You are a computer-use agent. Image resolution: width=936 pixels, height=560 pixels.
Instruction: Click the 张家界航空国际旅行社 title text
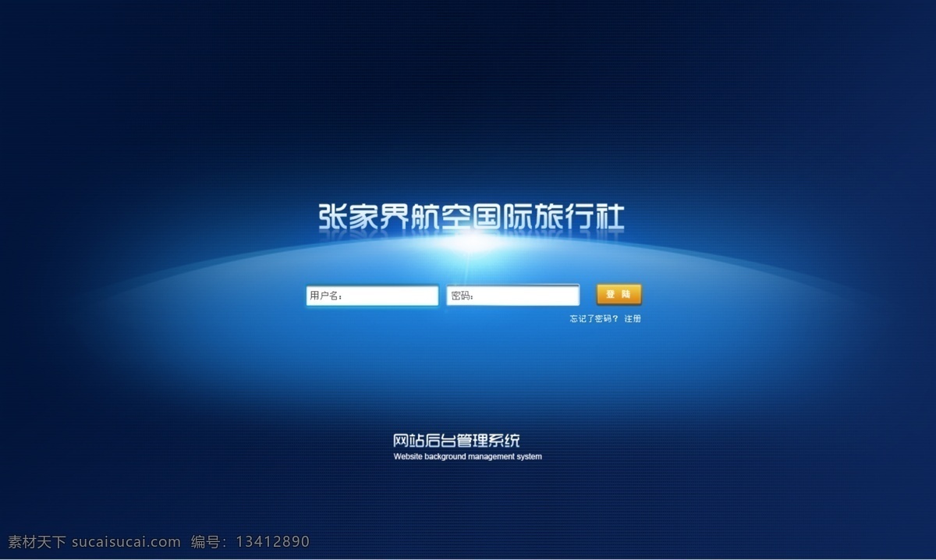tap(471, 217)
